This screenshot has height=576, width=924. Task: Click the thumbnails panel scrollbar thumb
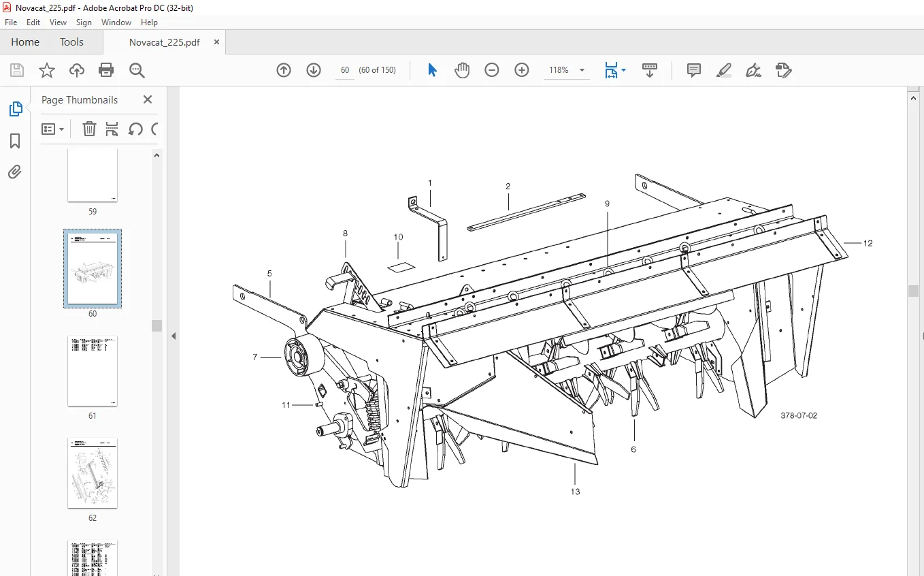(x=156, y=325)
